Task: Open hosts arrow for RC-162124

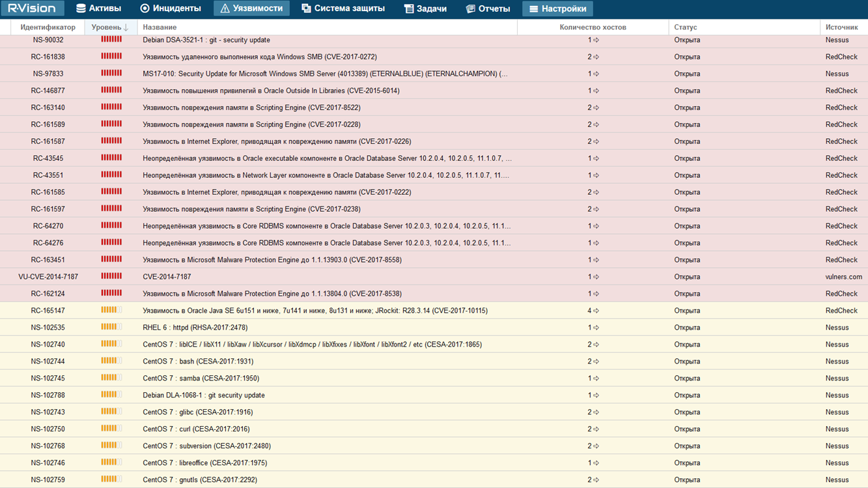Action: (596, 294)
